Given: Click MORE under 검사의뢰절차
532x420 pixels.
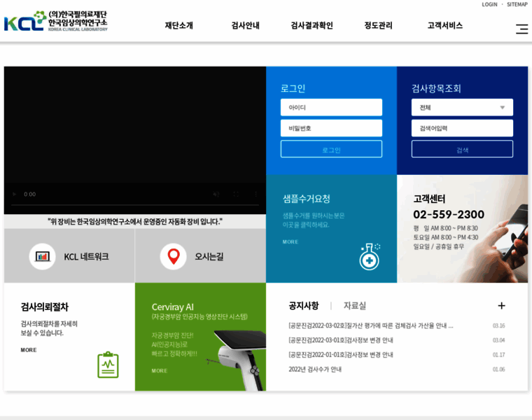Looking at the screenshot, I should pyautogui.click(x=29, y=350).
